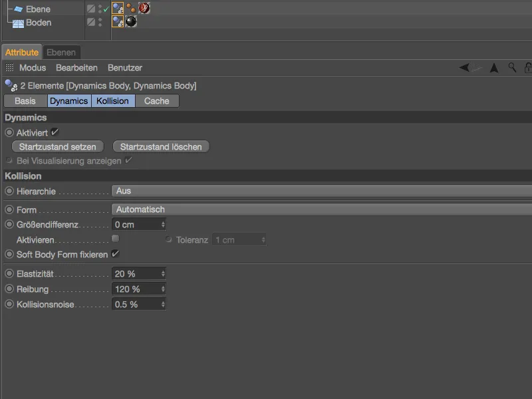532x399 pixels.
Task: Click the Kollisionsnoise stepper arrows
Action: pyautogui.click(x=163, y=305)
